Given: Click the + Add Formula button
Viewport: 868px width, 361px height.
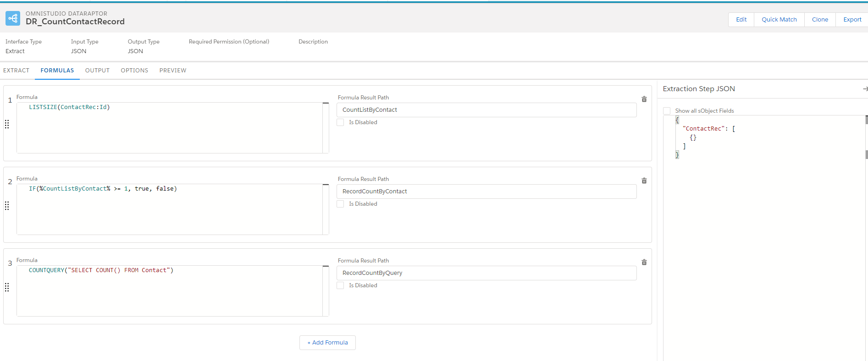Looking at the screenshot, I should 327,343.
